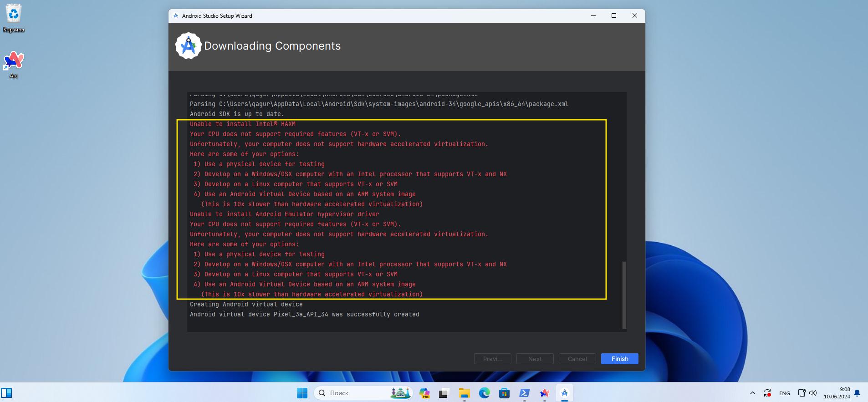This screenshot has height=402, width=868.
Task: Click 'Unable to install Android Emulator hypervisor driver'
Action: pos(285,214)
